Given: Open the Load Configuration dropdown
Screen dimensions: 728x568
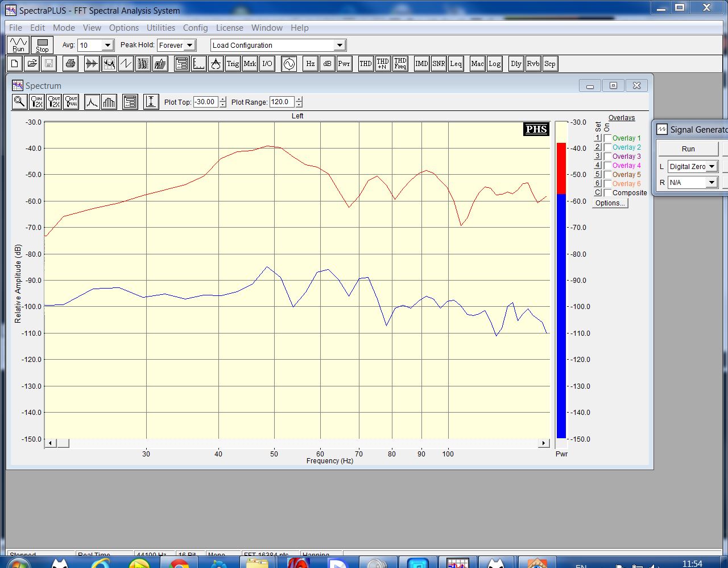Looking at the screenshot, I should click(340, 46).
